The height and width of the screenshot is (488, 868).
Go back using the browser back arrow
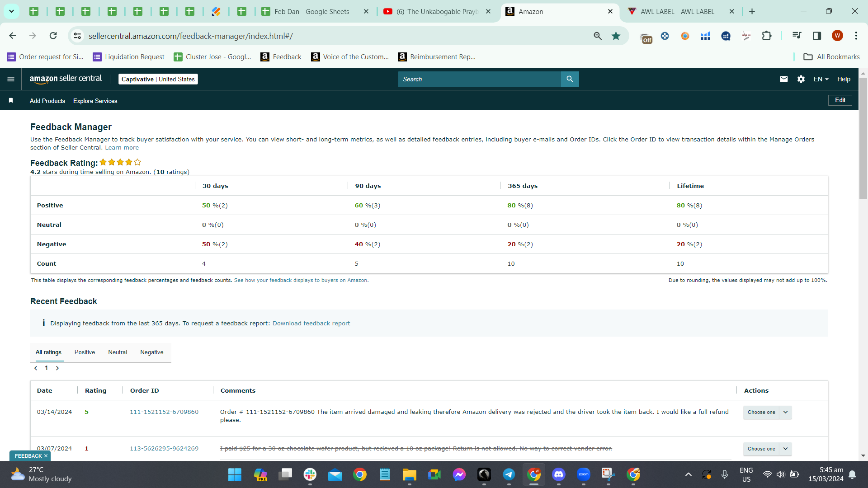[13, 36]
